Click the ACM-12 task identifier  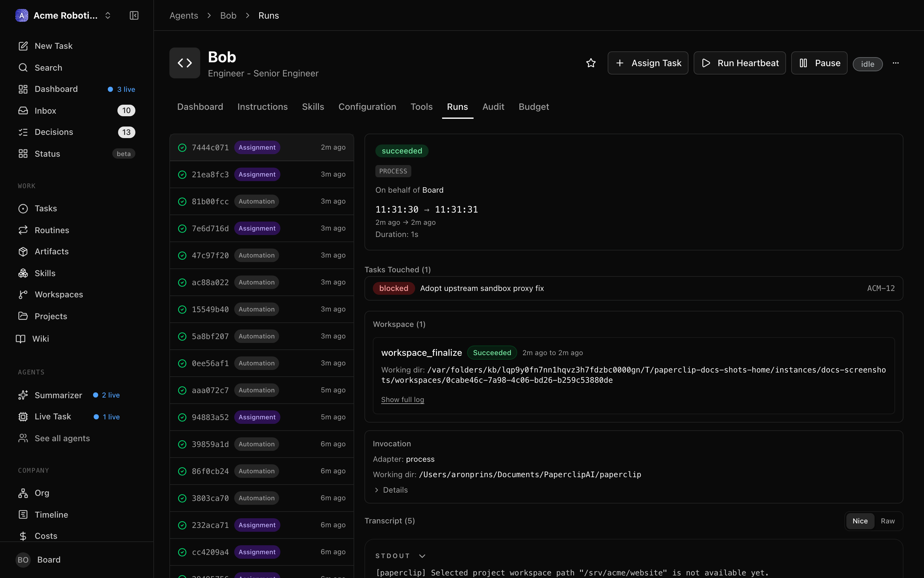click(880, 288)
